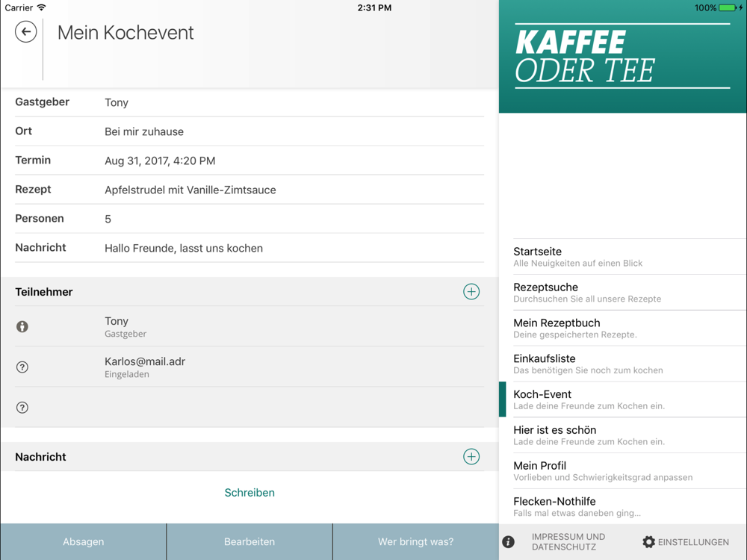Tap the Eingeladen status under Karlos@mail.adr

coord(127,374)
